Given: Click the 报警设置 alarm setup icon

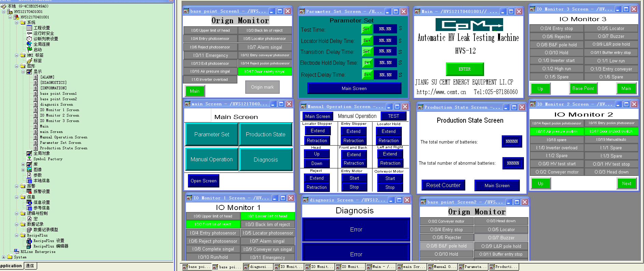Looking at the screenshot, I should 29,192.
